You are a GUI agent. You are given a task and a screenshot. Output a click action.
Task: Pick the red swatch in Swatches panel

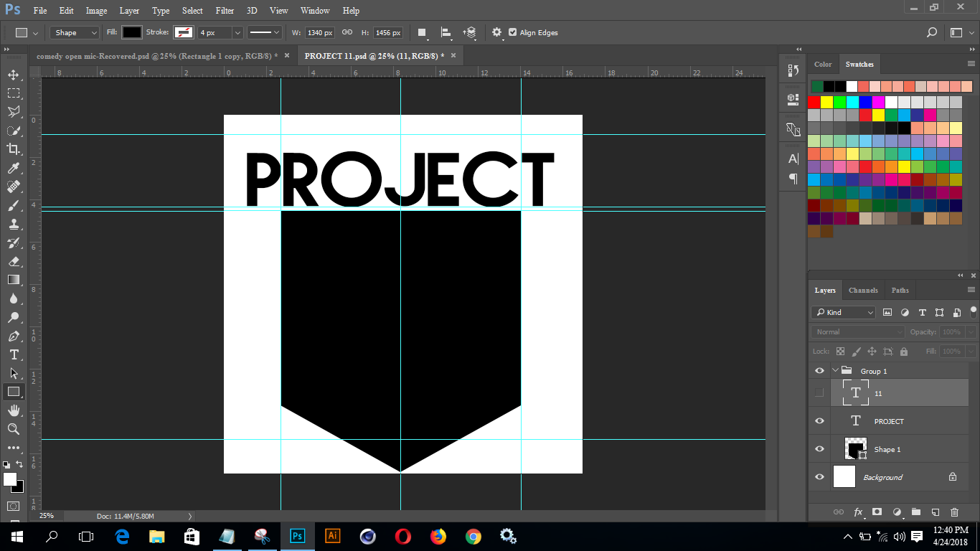click(x=814, y=103)
